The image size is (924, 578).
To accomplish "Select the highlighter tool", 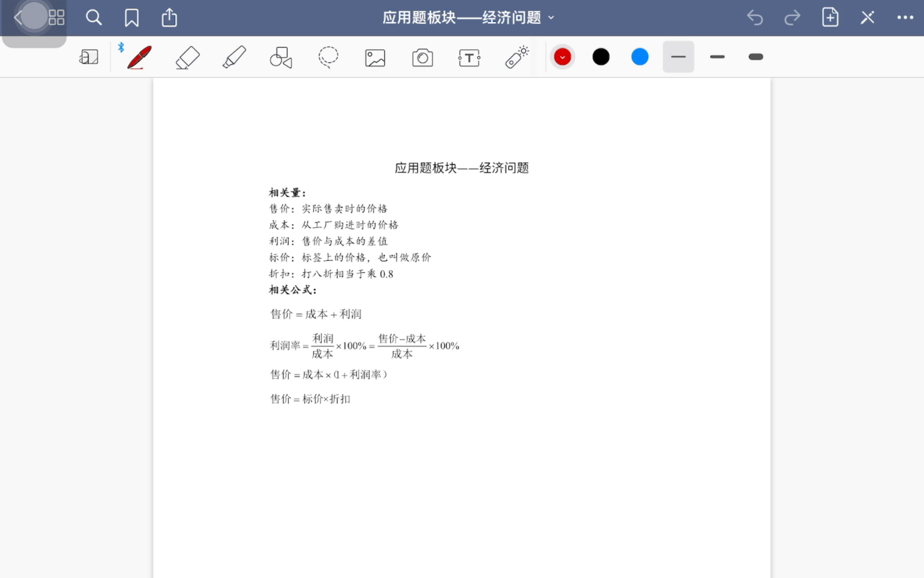I will [234, 57].
